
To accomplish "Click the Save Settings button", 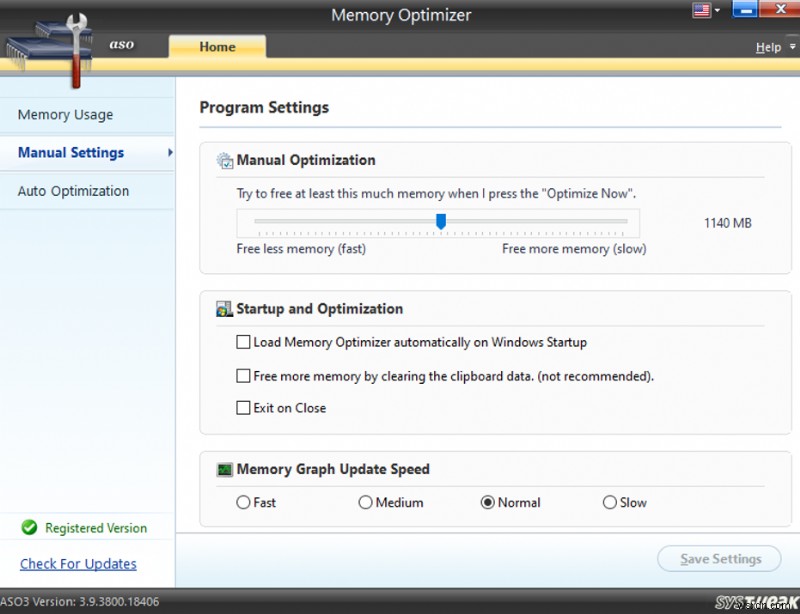I will 719,559.
